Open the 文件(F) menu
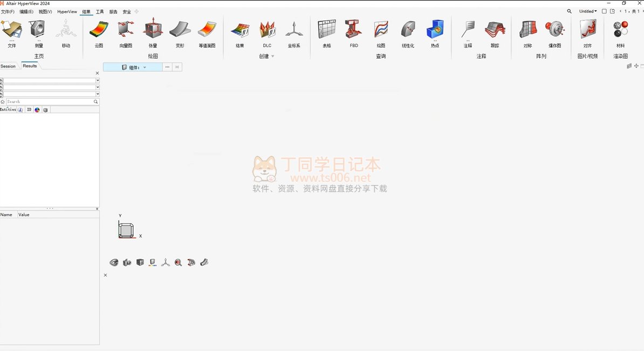The image size is (644, 351). coord(8,11)
